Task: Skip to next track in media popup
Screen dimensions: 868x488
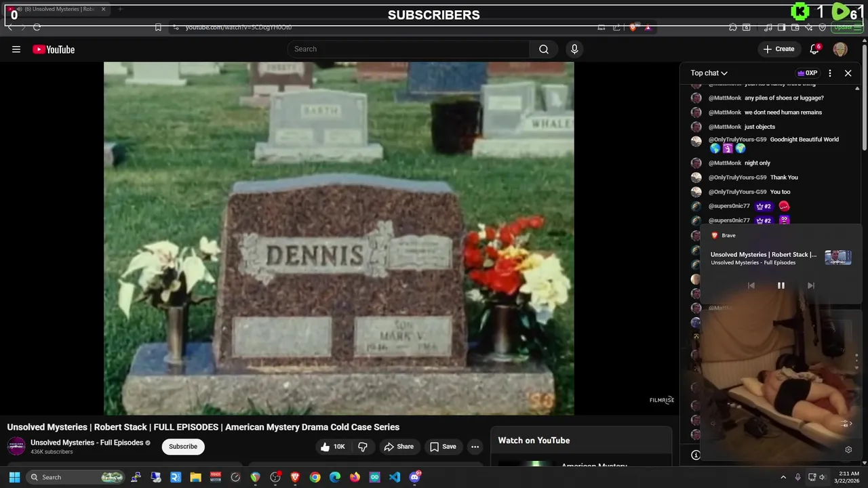Action: pyautogui.click(x=810, y=285)
